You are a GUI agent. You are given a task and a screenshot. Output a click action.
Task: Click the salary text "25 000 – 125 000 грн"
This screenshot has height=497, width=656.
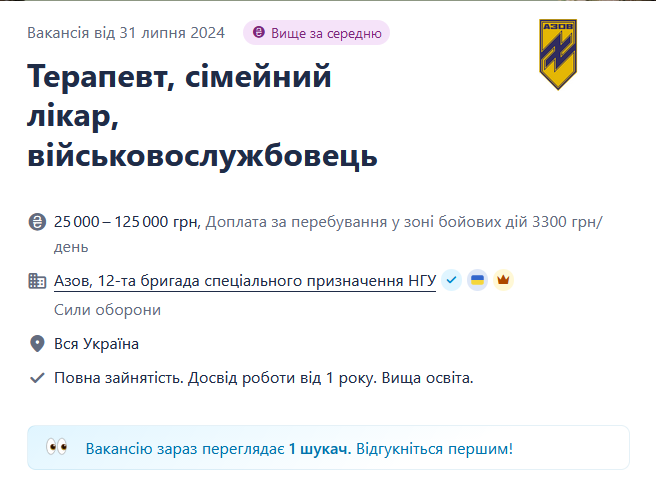pos(127,222)
